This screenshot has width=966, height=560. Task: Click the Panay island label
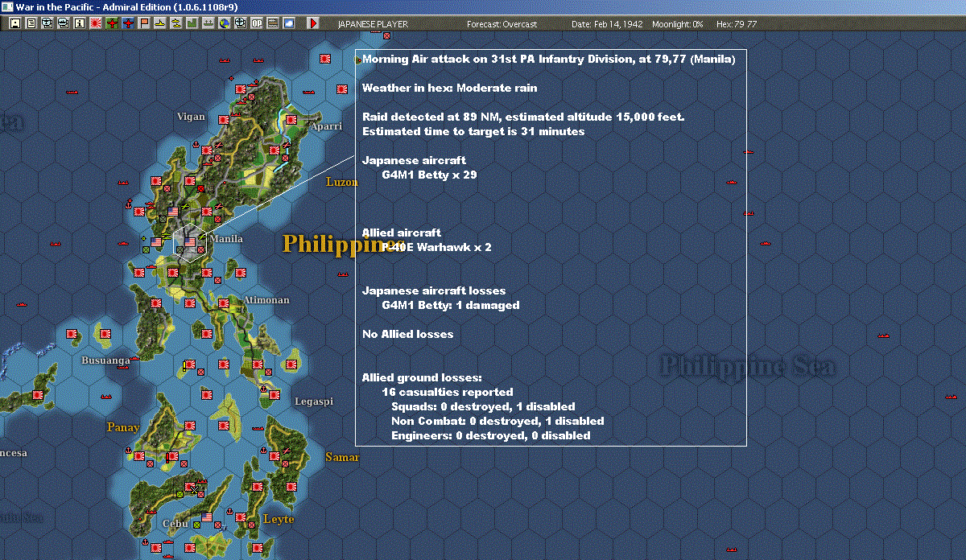(x=123, y=427)
